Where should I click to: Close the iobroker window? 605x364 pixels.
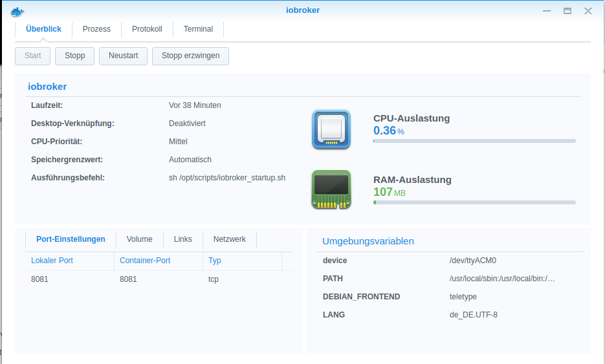588,11
